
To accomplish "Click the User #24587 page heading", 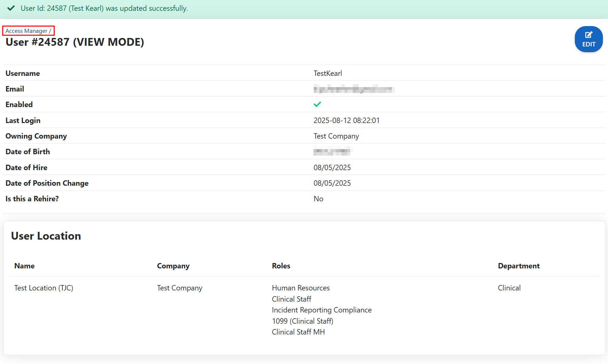I will (x=75, y=42).
